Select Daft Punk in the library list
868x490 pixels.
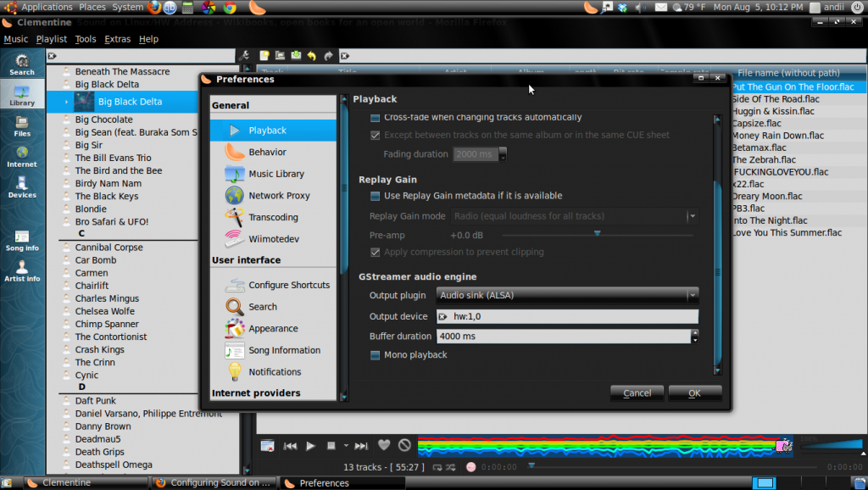[95, 401]
